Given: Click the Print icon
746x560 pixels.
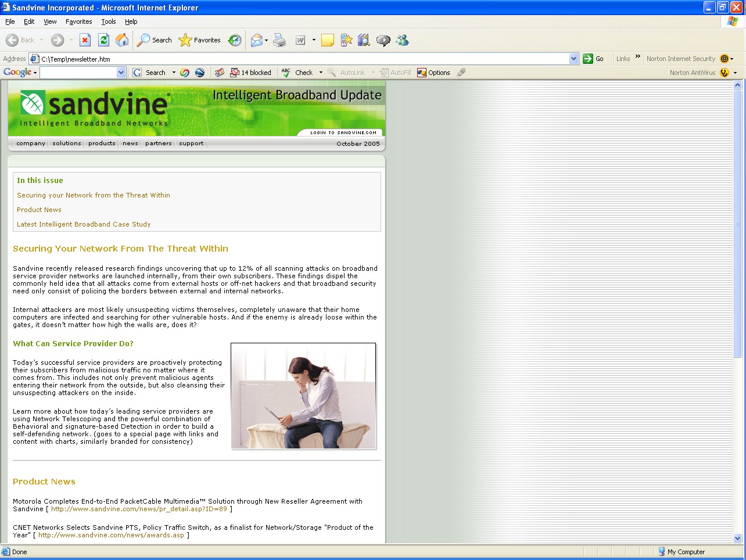Looking at the screenshot, I should [x=279, y=40].
